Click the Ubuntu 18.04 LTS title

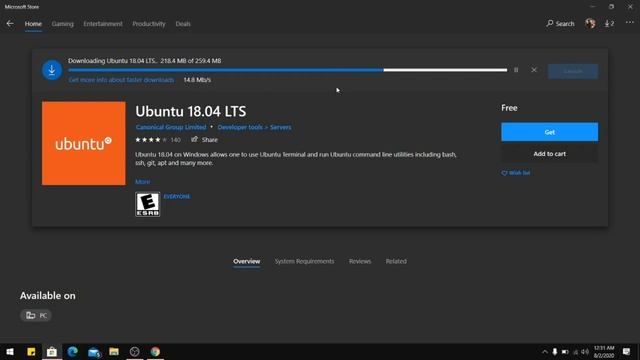pos(191,111)
